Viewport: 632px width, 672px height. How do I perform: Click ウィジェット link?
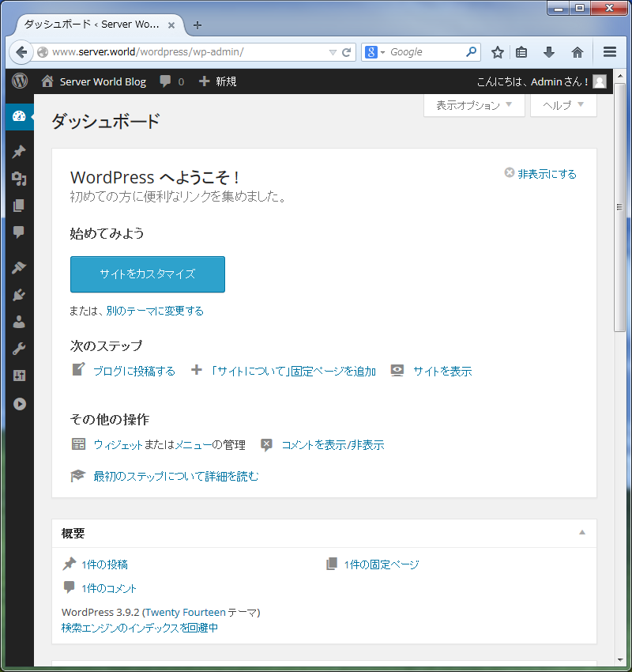coord(118,445)
